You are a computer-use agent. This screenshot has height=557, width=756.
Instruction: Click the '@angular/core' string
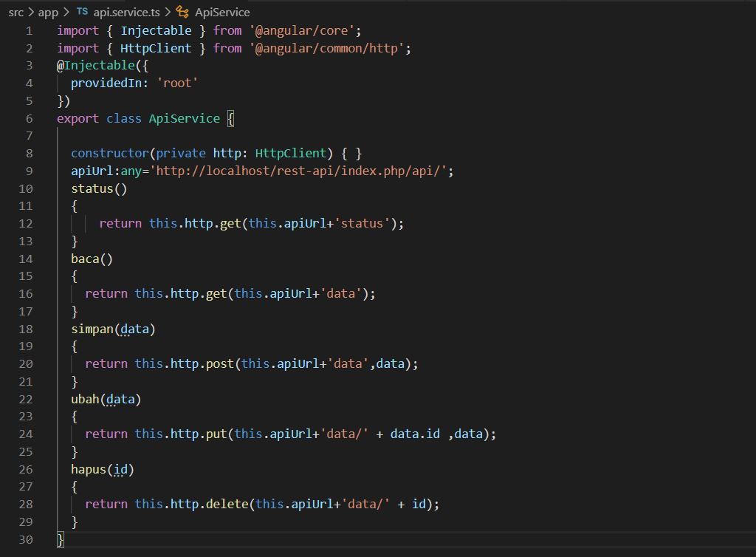[302, 31]
